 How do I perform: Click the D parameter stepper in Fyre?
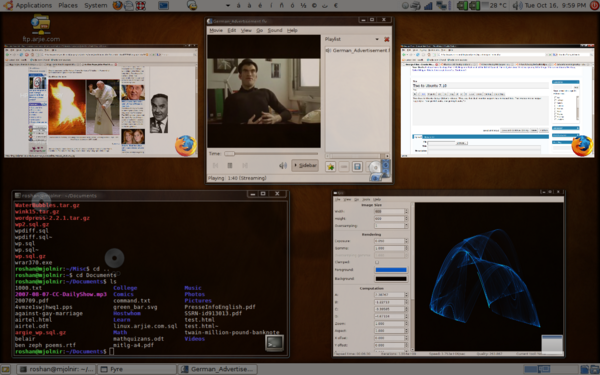tap(406, 316)
